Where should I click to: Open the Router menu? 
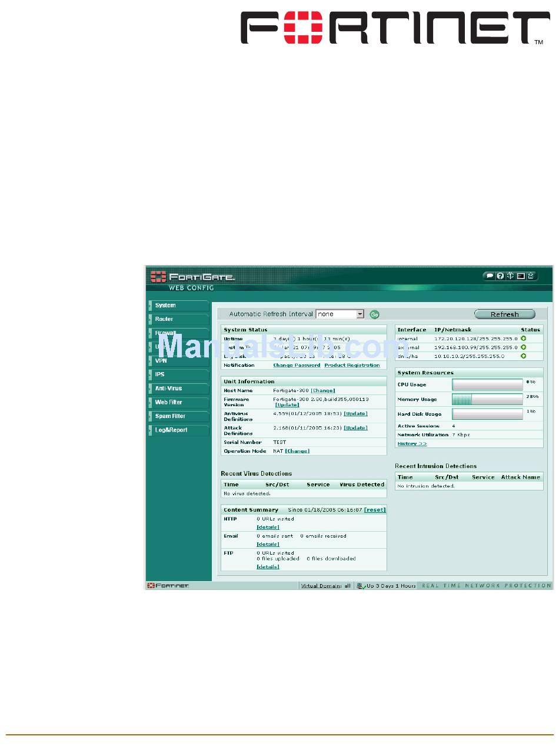pyautogui.click(x=179, y=319)
